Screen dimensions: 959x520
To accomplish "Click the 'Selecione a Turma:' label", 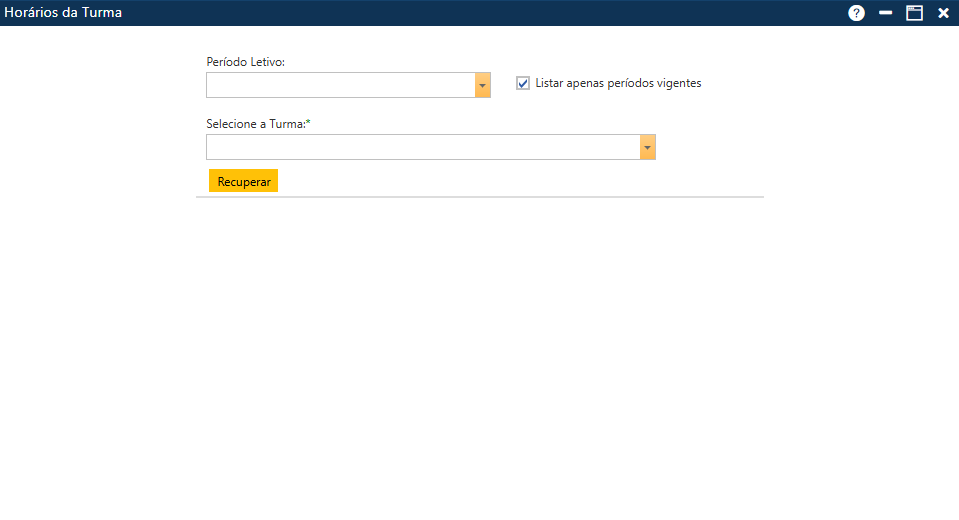I will tap(256, 124).
